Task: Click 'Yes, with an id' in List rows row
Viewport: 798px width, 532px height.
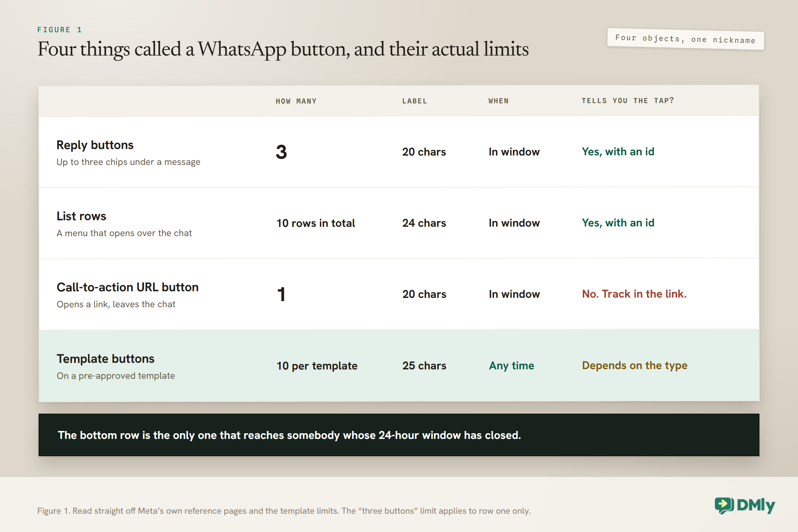Action: click(x=618, y=223)
